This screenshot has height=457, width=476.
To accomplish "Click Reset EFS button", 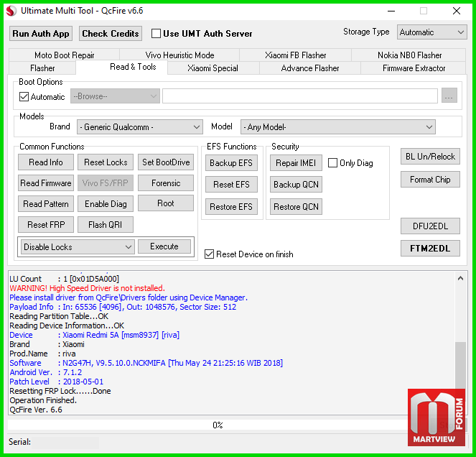I will click(231, 185).
